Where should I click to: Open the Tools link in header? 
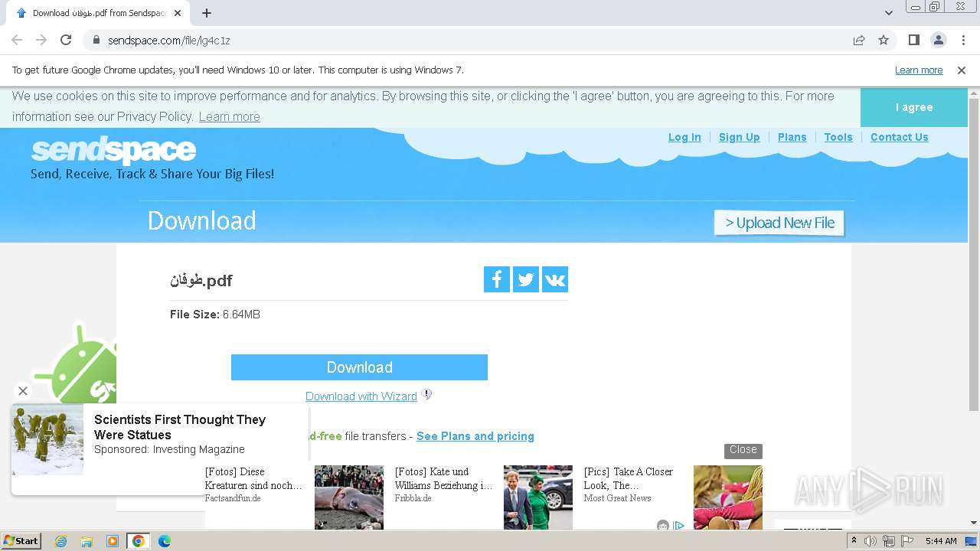click(x=838, y=137)
